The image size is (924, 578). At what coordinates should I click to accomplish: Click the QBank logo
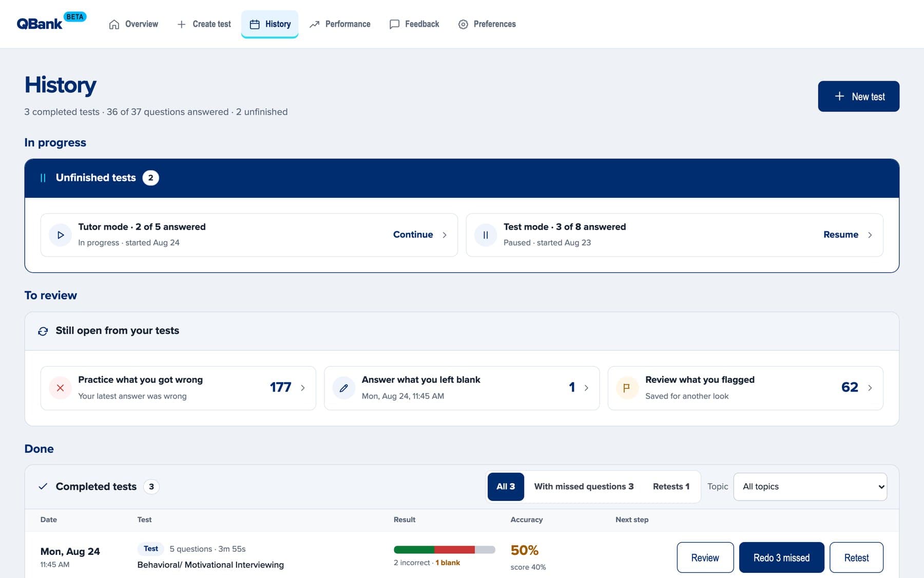40,24
